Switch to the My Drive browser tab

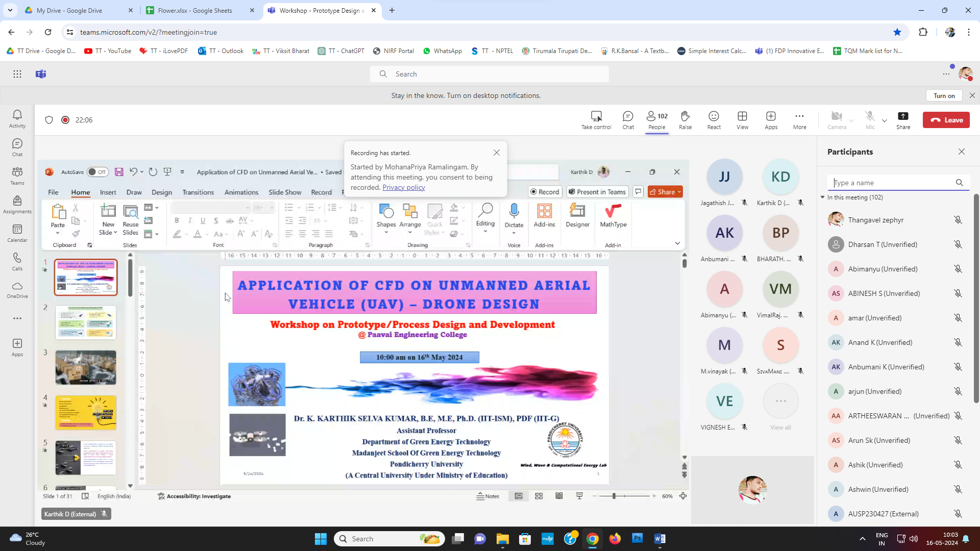coord(69,10)
